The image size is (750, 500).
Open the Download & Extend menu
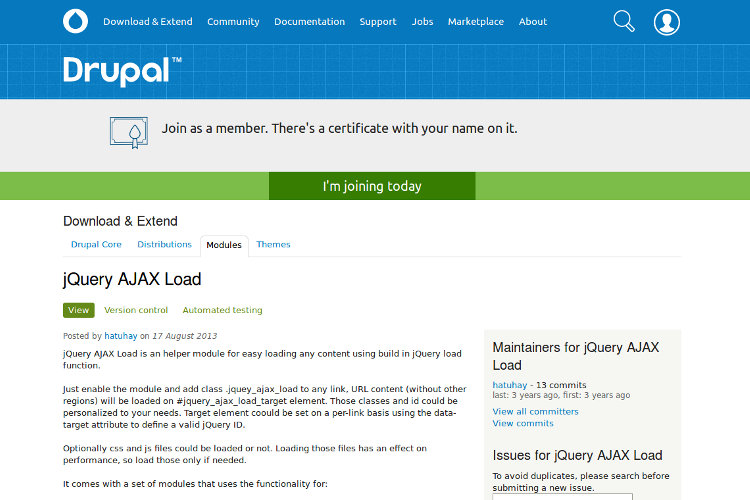[x=148, y=22]
